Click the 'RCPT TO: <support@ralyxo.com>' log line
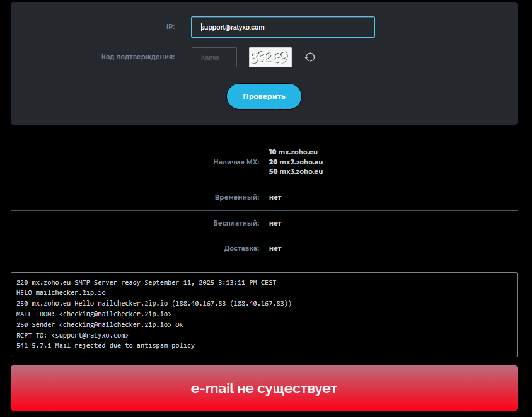This screenshot has width=532, height=417. pyautogui.click(x=72, y=335)
